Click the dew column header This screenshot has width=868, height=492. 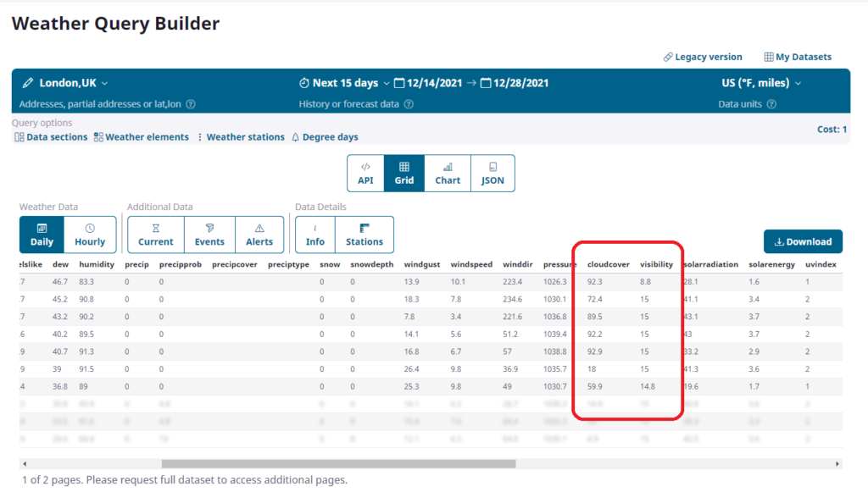coord(60,264)
